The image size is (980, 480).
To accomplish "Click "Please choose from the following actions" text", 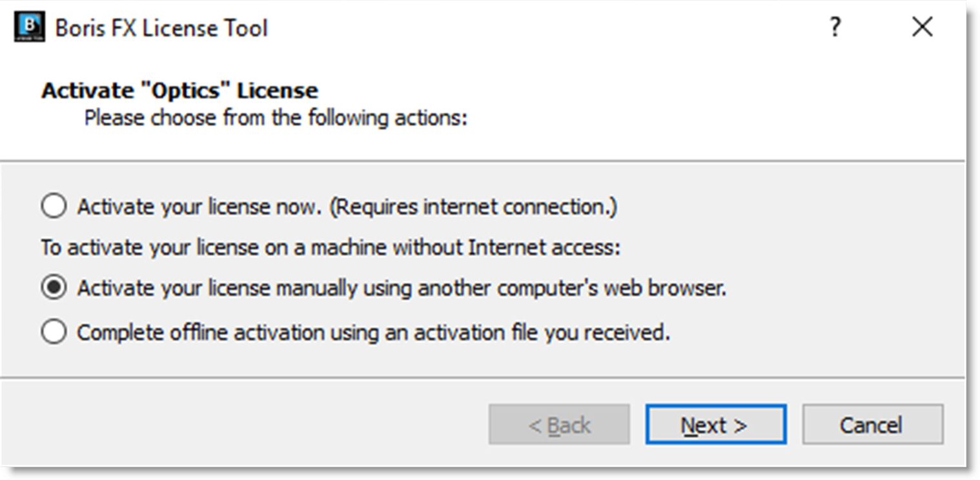I will [x=276, y=119].
